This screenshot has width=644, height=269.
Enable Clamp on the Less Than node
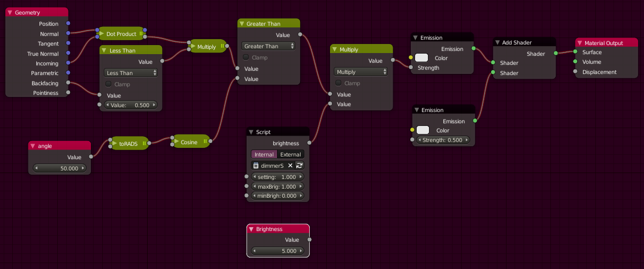(109, 84)
